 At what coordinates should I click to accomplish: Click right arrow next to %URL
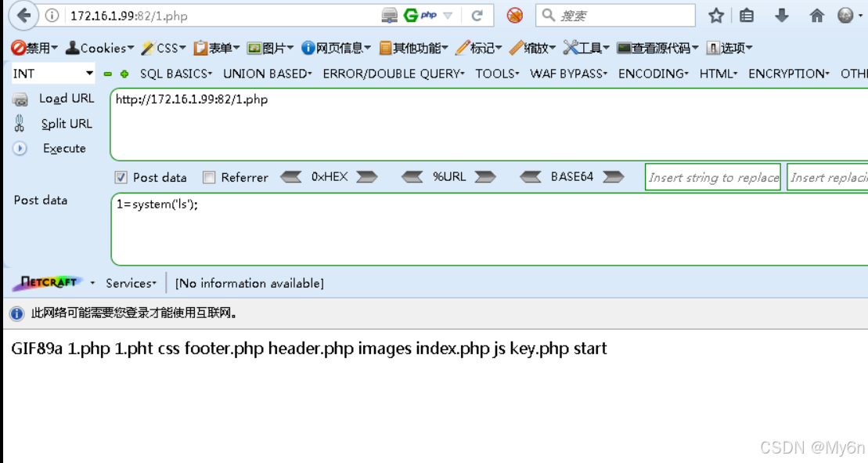tap(485, 177)
